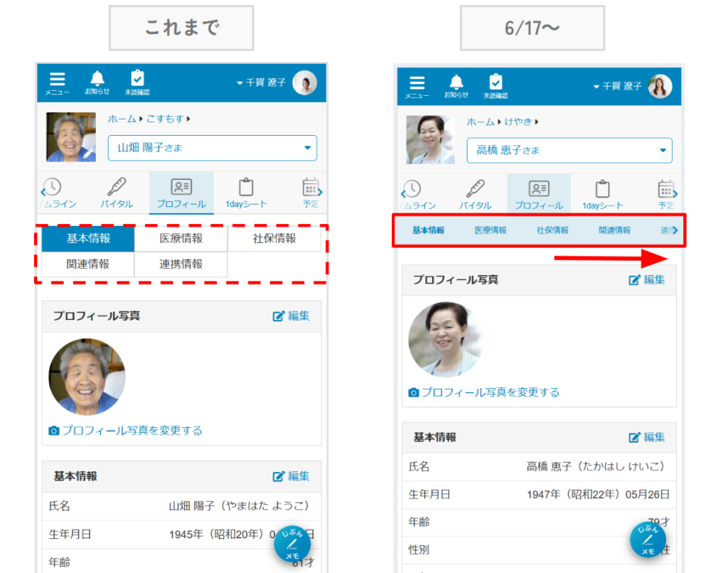The image size is (728, 573).
Task: Select 社保情報 tab in right scrolling strip
Action: 552,230
